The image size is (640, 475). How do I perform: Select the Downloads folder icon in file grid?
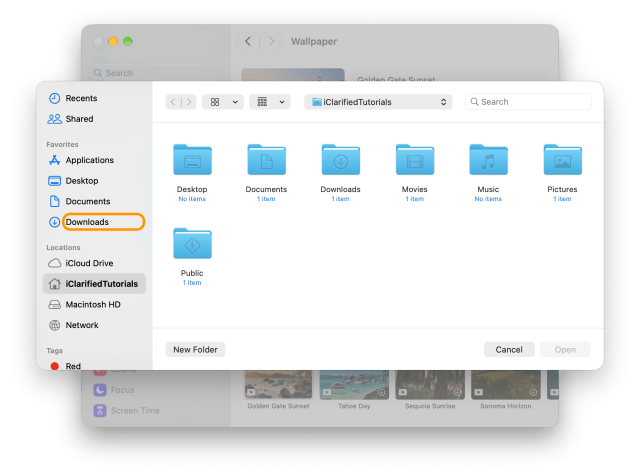click(340, 160)
